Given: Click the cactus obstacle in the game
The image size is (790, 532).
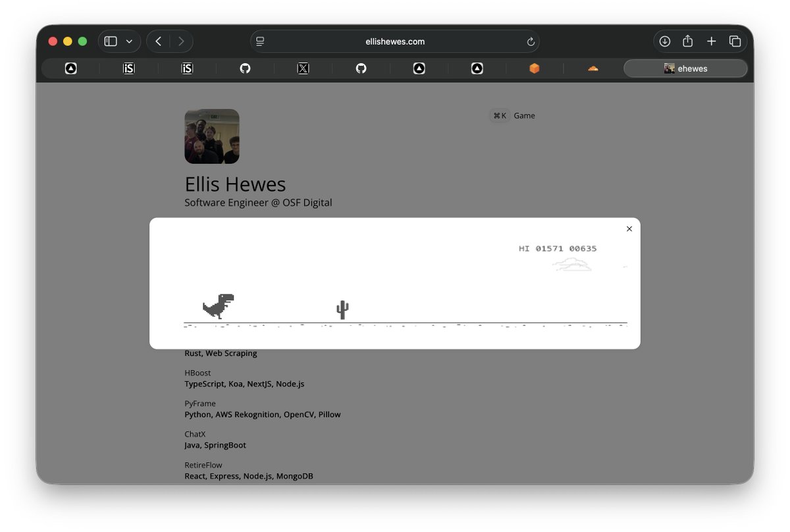Looking at the screenshot, I should coord(342,310).
